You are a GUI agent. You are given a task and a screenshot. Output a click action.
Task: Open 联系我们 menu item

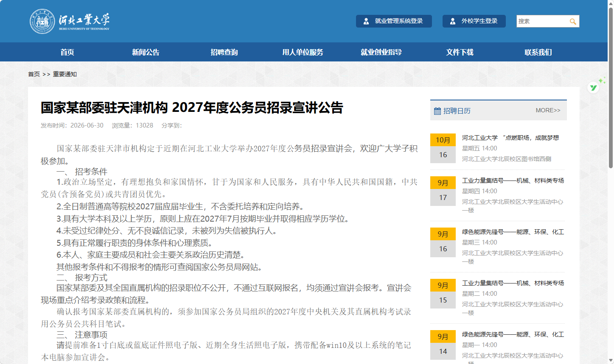(x=538, y=52)
